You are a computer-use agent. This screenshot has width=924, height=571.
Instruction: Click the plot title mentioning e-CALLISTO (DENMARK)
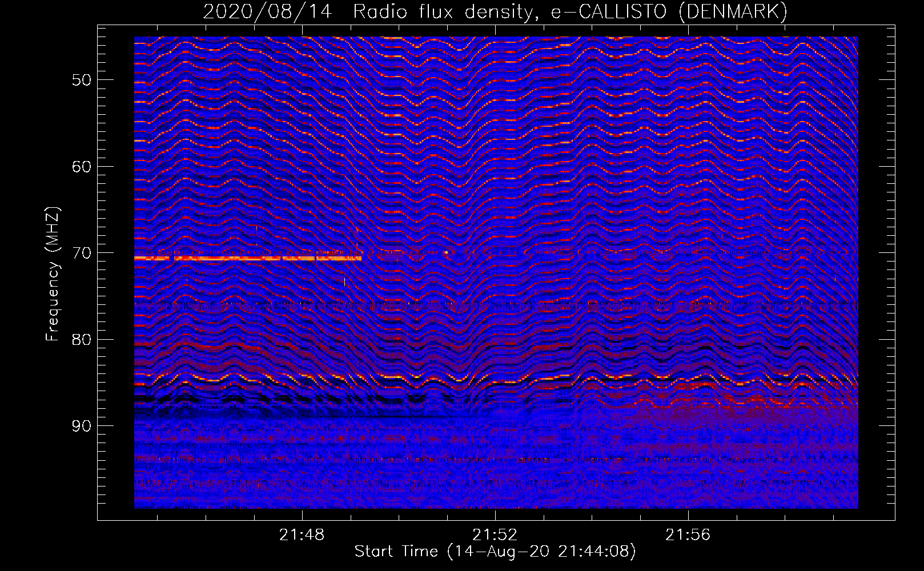(495, 11)
